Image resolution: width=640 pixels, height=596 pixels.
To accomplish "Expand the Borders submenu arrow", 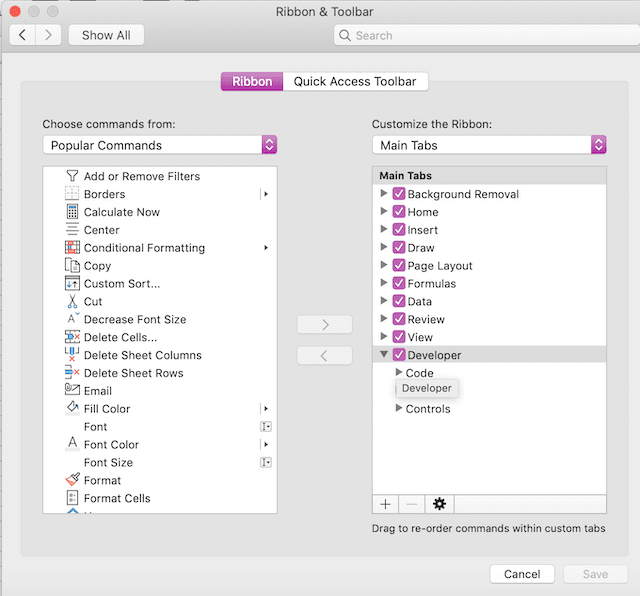I will point(266,194).
